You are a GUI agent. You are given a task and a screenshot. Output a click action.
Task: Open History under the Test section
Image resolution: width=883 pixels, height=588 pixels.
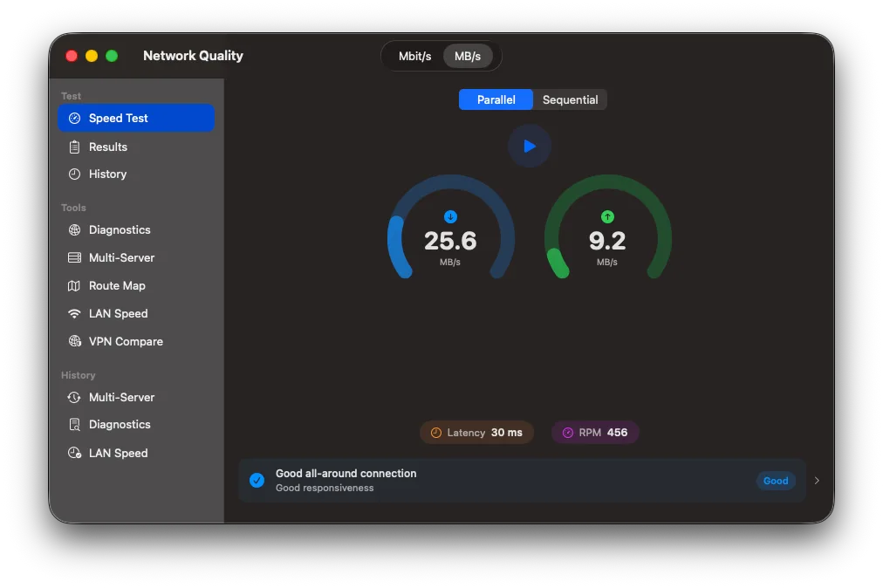136,174
